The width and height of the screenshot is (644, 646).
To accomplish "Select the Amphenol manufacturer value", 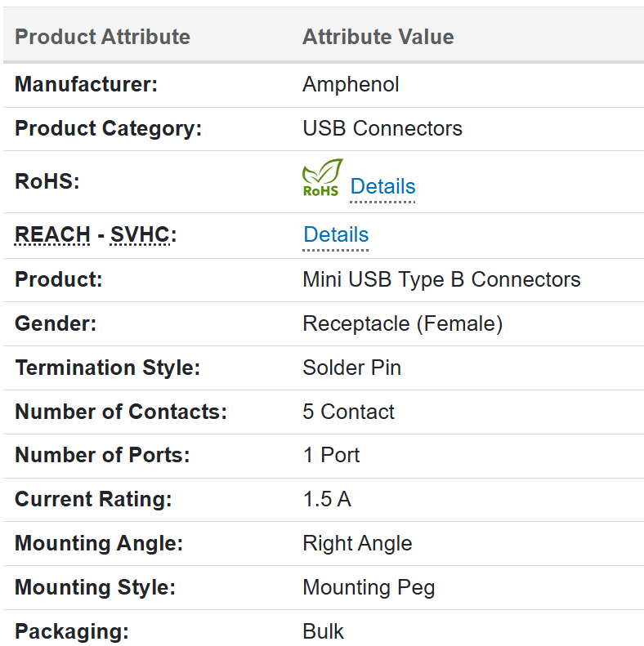I will coord(351,84).
